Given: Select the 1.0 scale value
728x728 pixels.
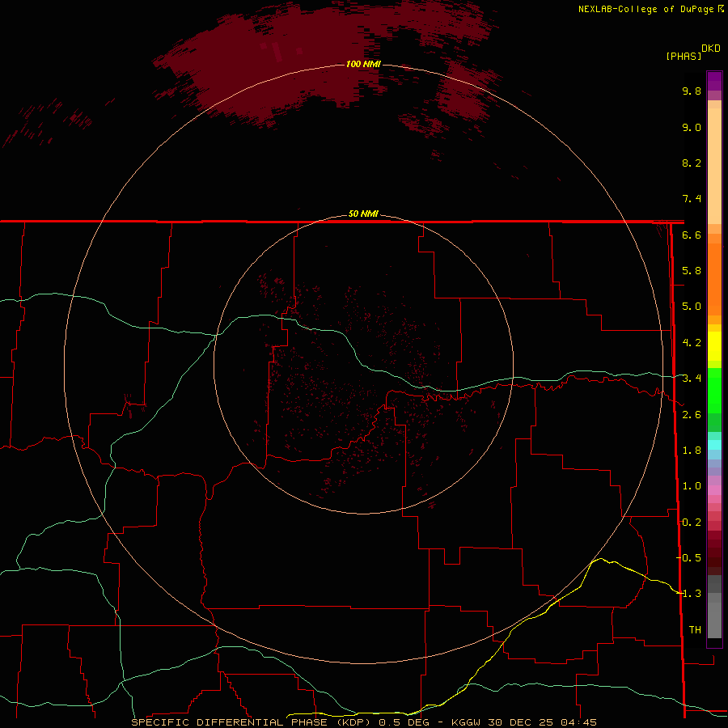Looking at the screenshot, I should (692, 486).
